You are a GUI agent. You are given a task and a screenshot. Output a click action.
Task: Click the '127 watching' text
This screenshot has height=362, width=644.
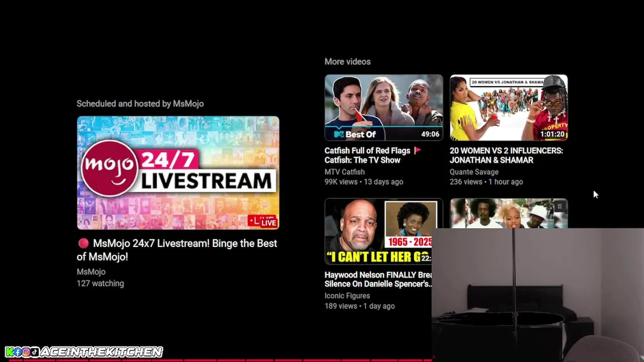click(x=100, y=284)
